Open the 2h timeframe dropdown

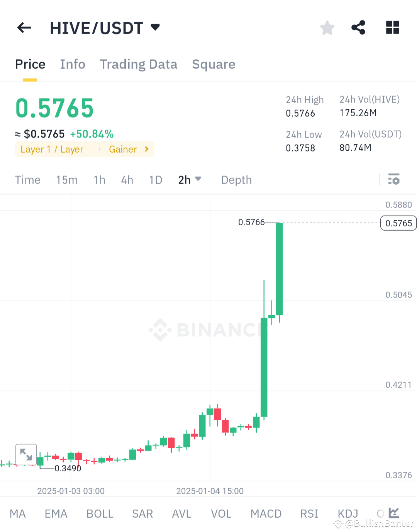coord(189,179)
